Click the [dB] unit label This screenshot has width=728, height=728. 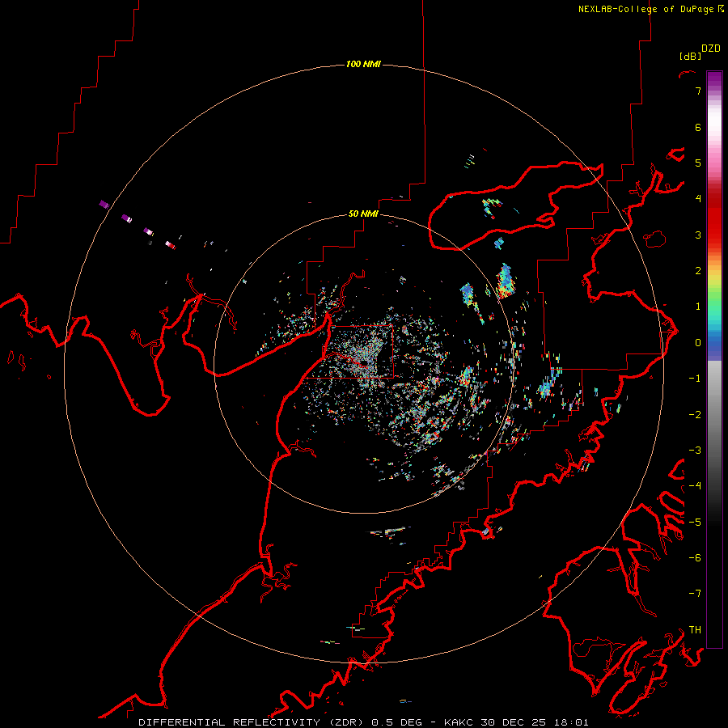(x=690, y=56)
